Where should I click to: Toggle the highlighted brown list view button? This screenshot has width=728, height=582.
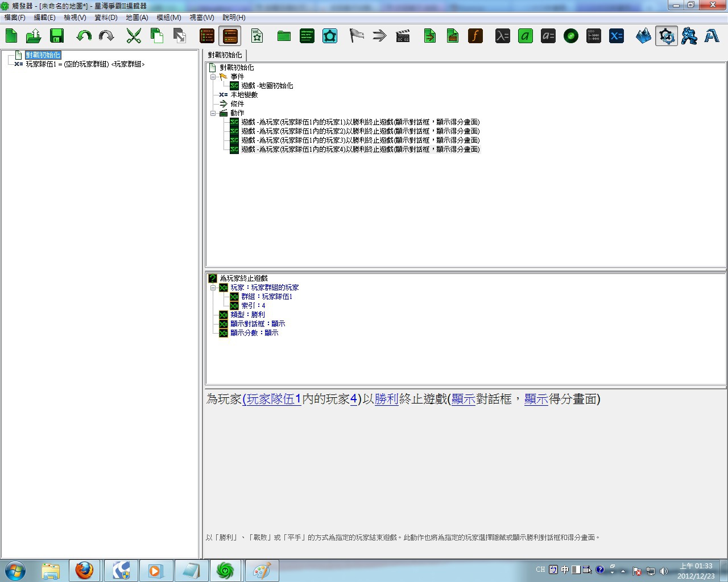(230, 36)
